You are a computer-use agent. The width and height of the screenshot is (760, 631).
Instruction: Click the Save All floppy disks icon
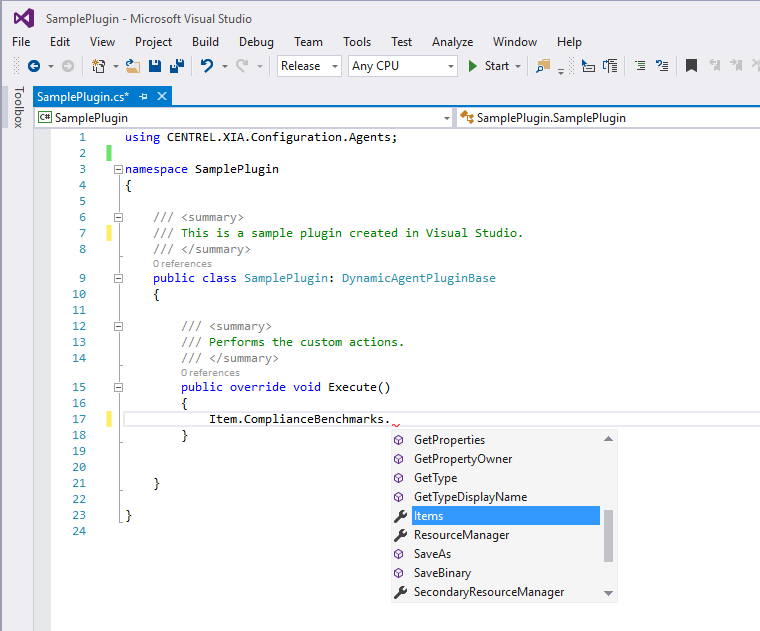tap(177, 66)
